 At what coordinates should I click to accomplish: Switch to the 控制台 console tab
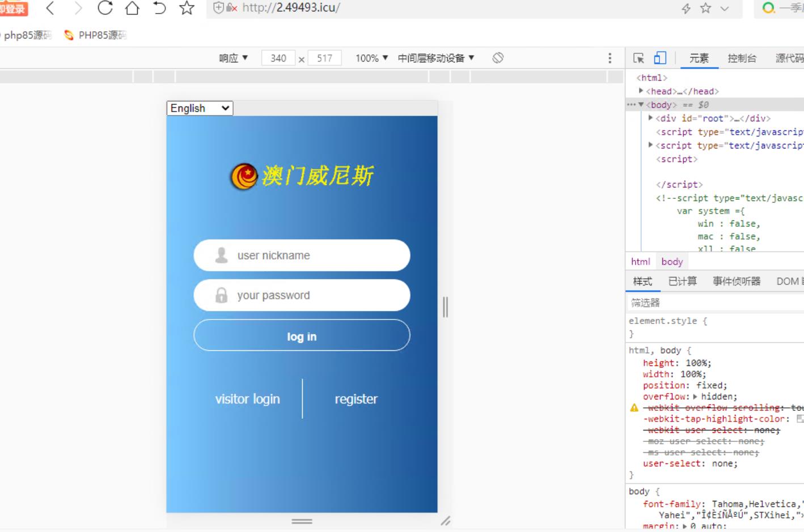click(x=742, y=58)
